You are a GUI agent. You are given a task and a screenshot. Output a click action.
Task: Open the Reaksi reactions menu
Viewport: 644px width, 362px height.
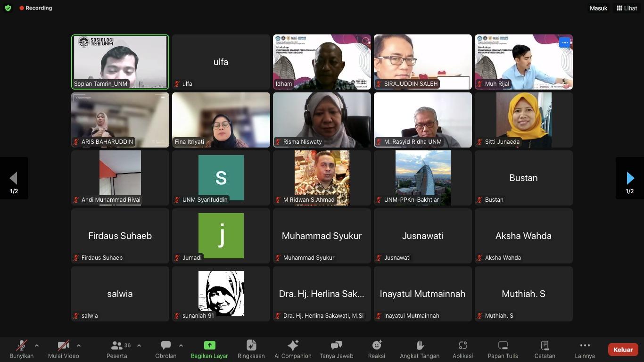click(x=376, y=349)
